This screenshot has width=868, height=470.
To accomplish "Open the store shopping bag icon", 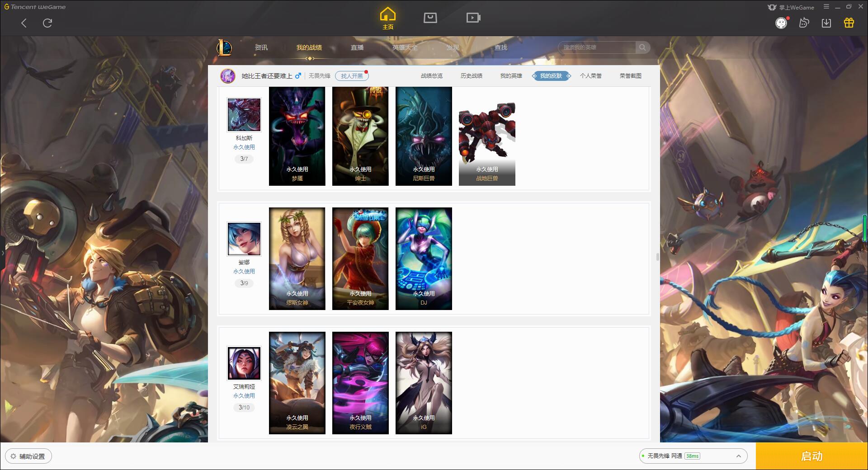I will [x=430, y=18].
